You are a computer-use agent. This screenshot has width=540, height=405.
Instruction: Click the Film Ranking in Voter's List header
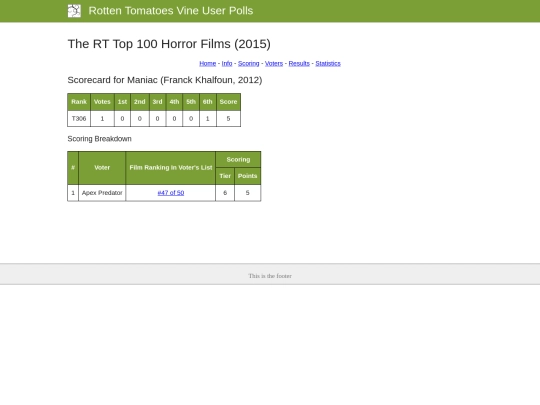pyautogui.click(x=171, y=168)
